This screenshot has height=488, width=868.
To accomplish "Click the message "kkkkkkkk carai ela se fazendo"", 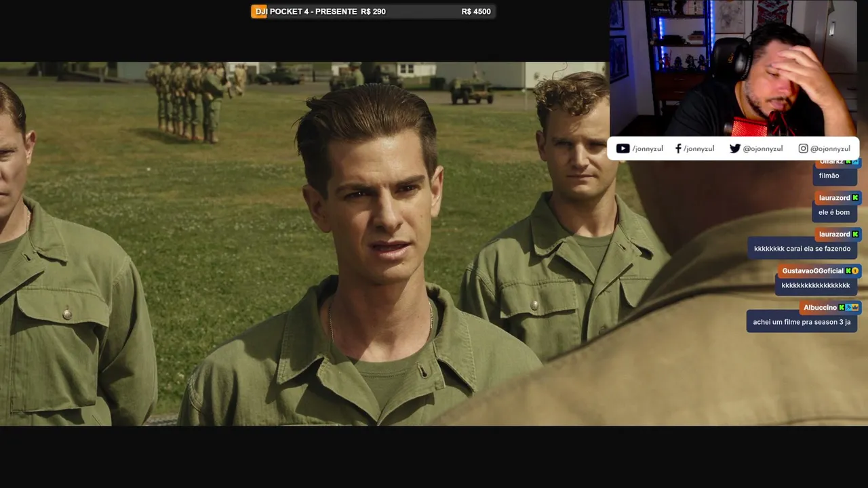I will [x=802, y=249].
